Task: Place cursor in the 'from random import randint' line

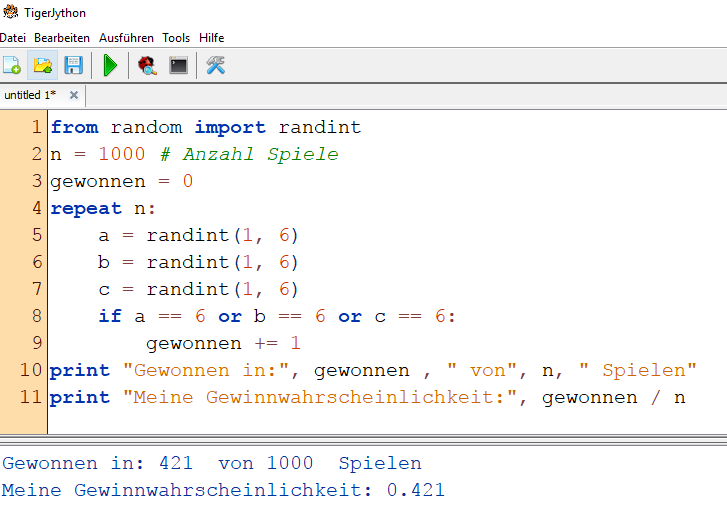Action: click(x=205, y=128)
